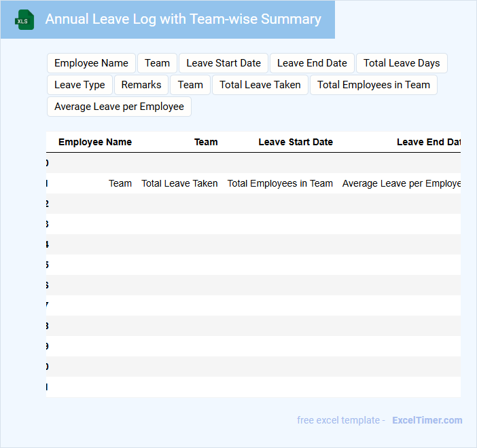Screen dimensions: 477x448
Task: Click the Annual Leave Log title heading
Action: [183, 19]
